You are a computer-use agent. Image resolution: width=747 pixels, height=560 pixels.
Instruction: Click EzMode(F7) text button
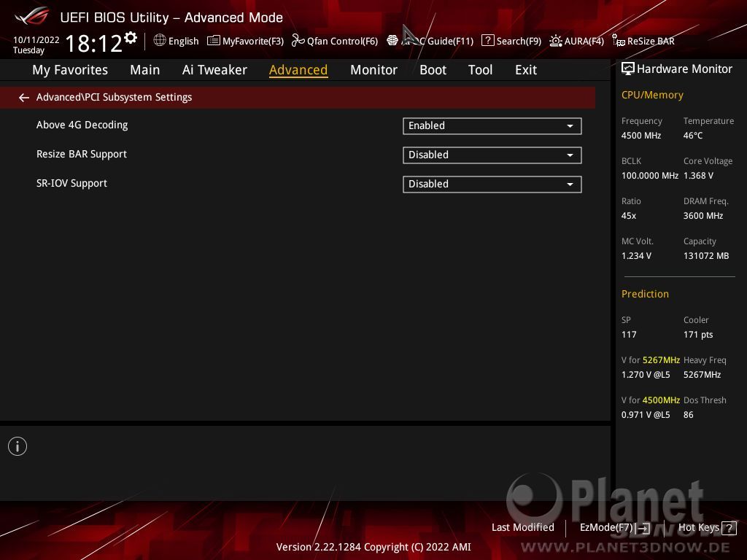(x=606, y=528)
